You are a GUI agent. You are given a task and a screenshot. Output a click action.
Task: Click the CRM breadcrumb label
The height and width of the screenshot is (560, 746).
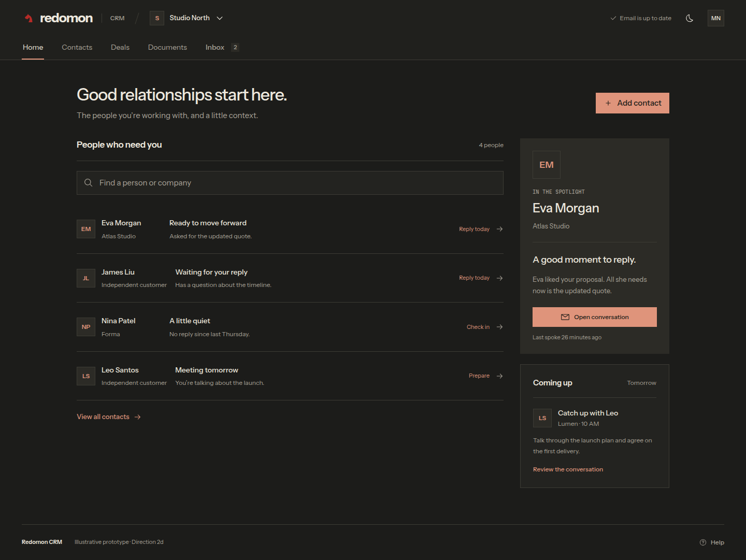[118, 18]
